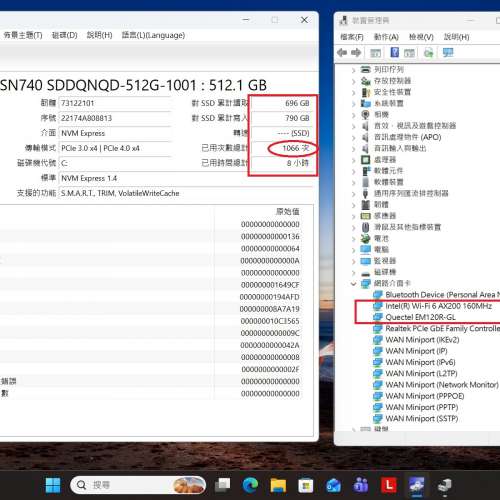The image size is (500, 500).
Task: Select Realtek PCIe GbE Family Controller entry
Action: (x=442, y=328)
